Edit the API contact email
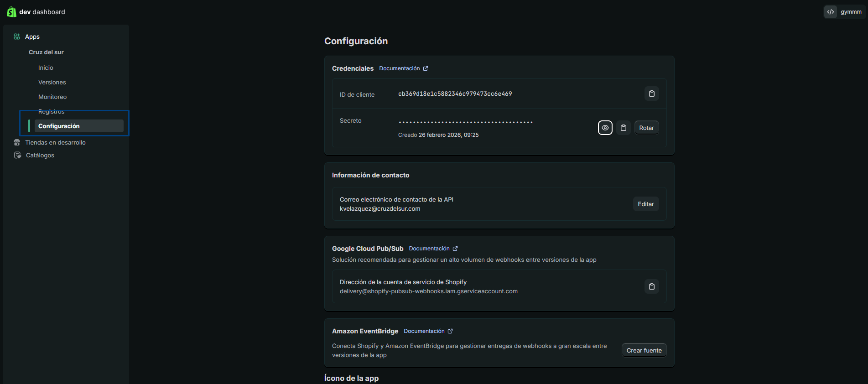The image size is (868, 384). point(646,204)
